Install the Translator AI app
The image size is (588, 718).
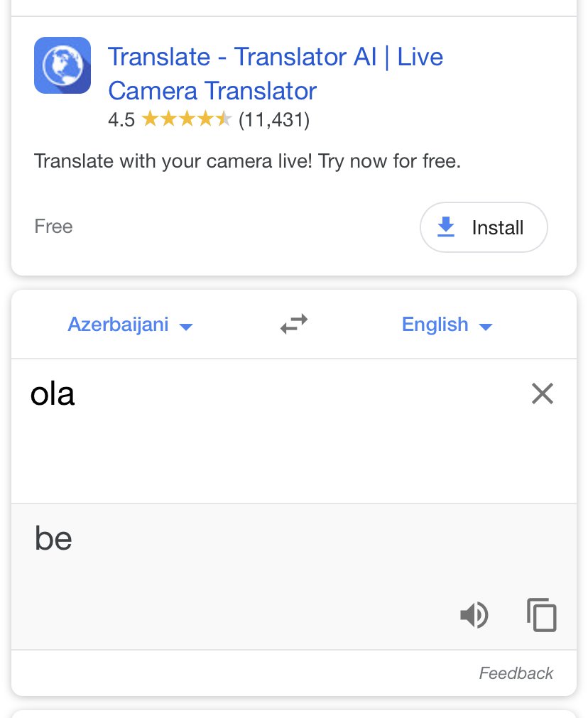484,227
